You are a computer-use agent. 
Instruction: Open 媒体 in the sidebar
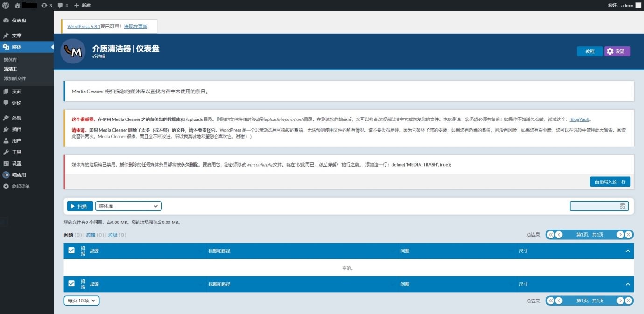27,47
